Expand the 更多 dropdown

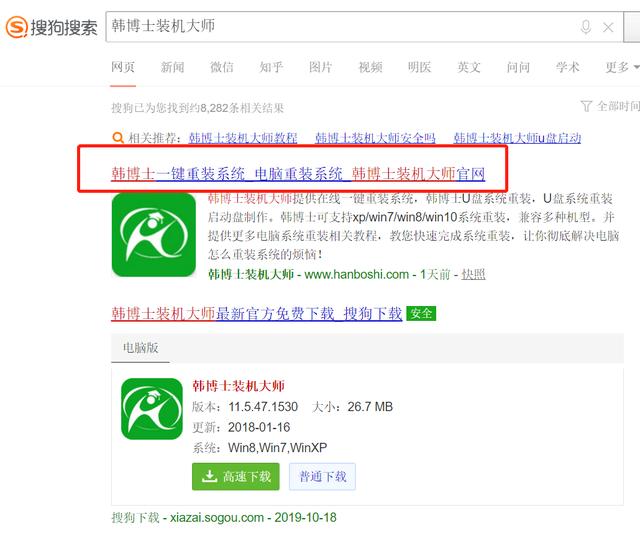tap(622, 67)
